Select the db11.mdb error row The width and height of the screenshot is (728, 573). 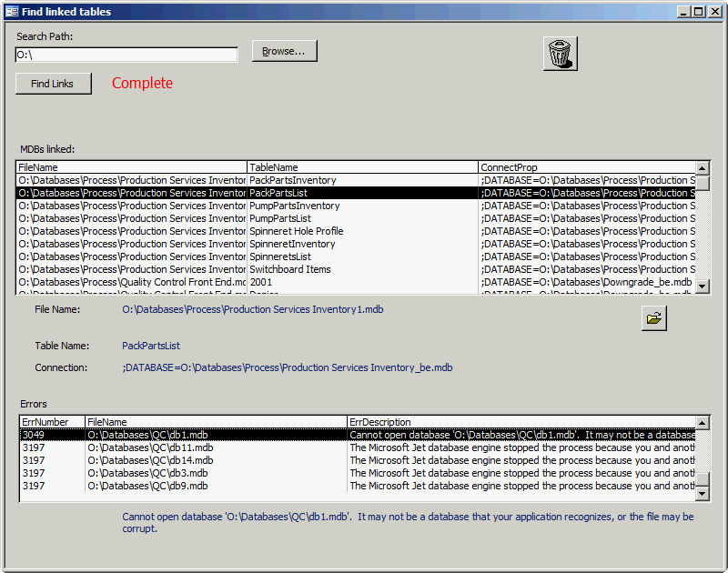[x=150, y=447]
